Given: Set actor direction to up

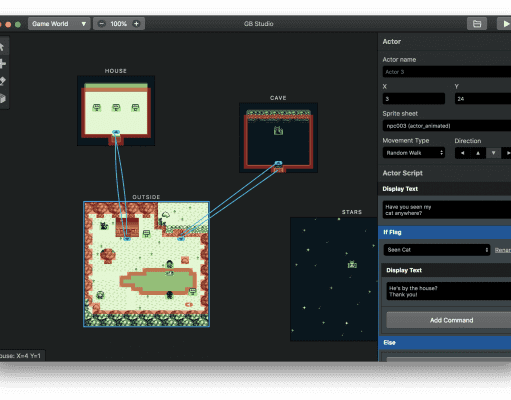Looking at the screenshot, I should click(478, 153).
